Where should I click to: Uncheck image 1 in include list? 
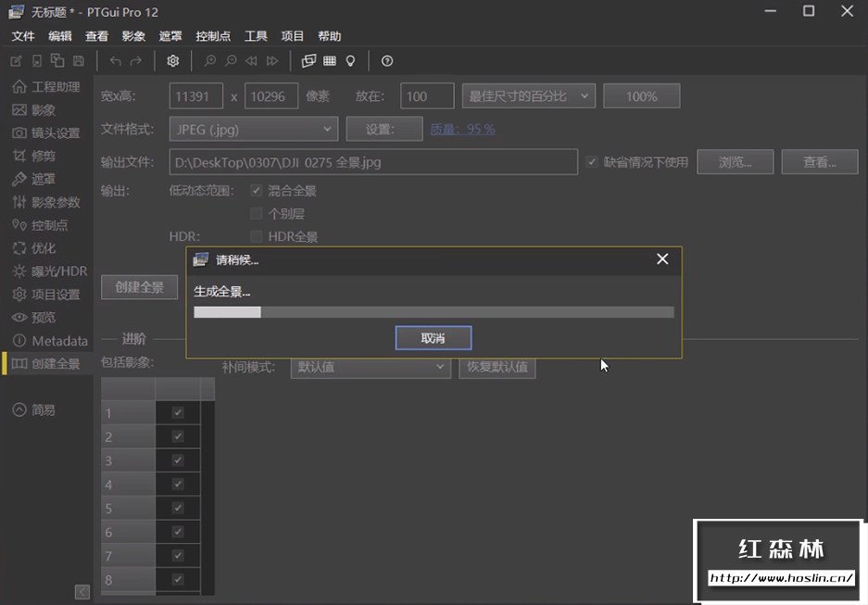coord(178,412)
